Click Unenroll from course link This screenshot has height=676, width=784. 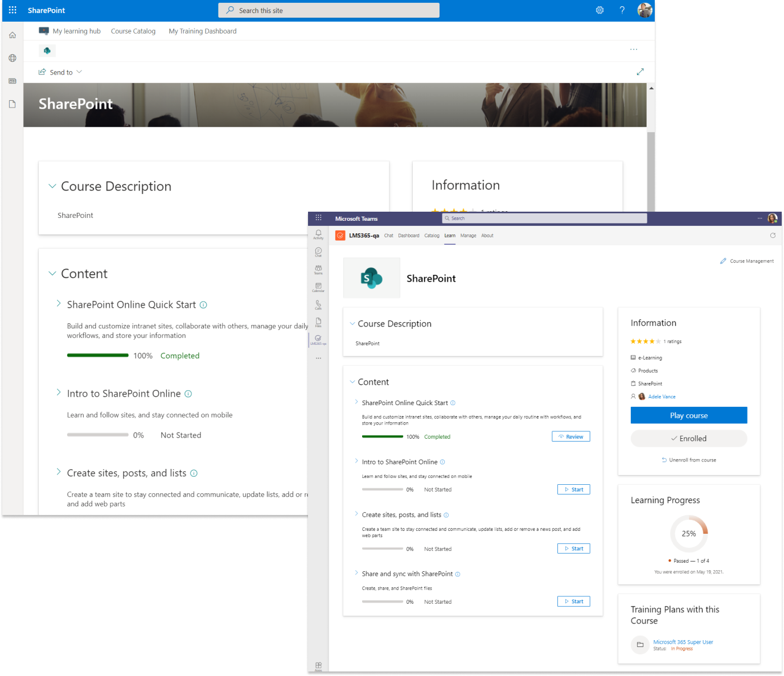click(689, 460)
